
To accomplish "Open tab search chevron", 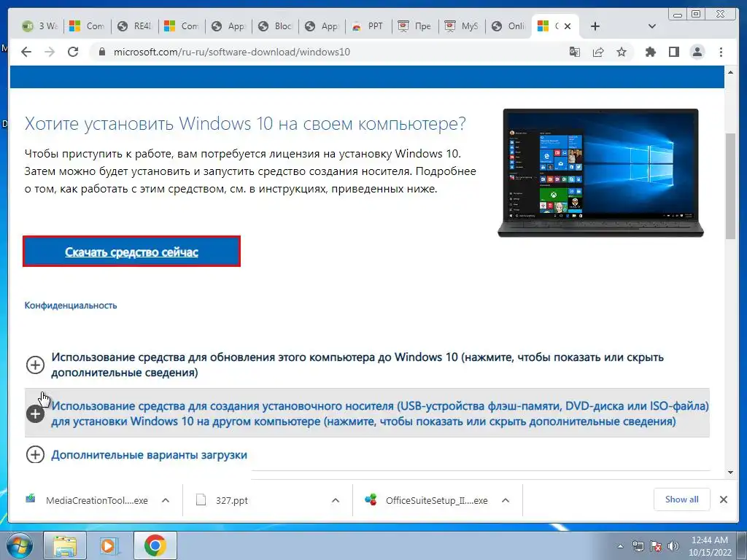I will click(x=652, y=26).
